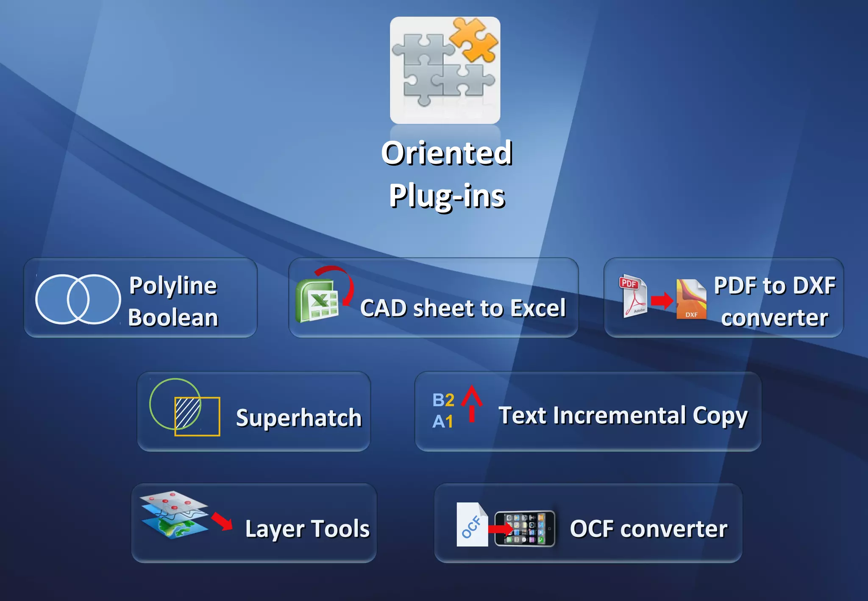The height and width of the screenshot is (601, 868).
Task: Click the orange DXF file icon
Action: coord(691,299)
